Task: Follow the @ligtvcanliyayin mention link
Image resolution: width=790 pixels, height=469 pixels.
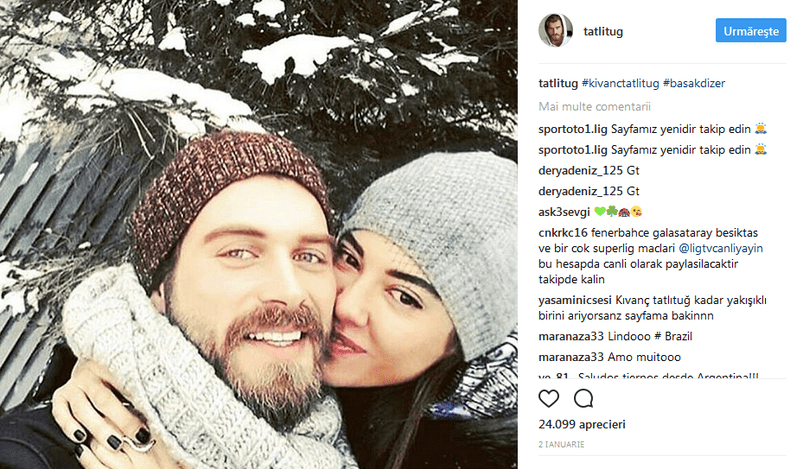Action: pos(720,248)
